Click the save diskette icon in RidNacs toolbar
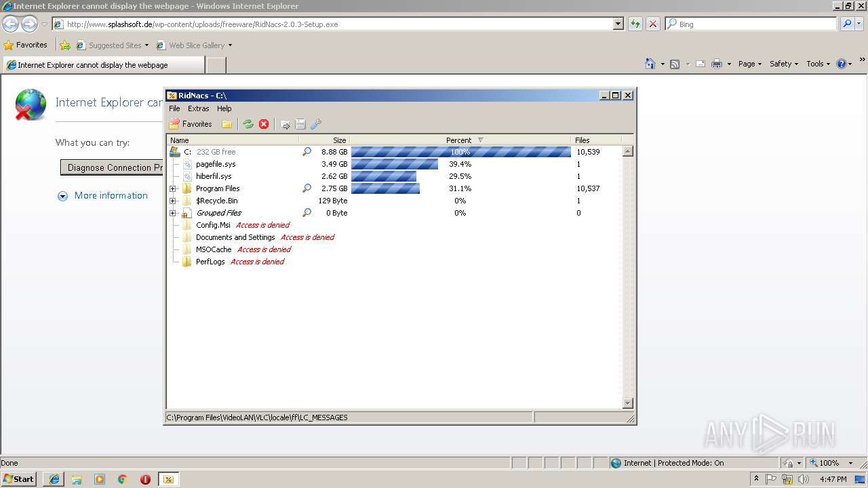The image size is (868, 488). 300,124
